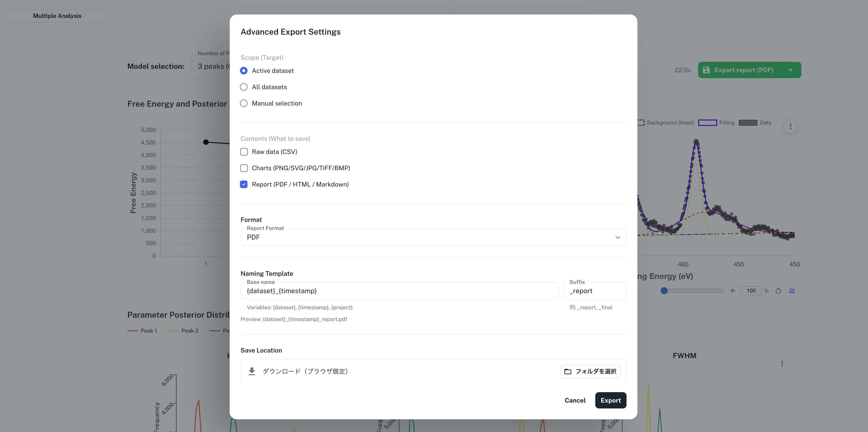
Task: Click the Variables hint text below Base name
Action: (x=299, y=307)
